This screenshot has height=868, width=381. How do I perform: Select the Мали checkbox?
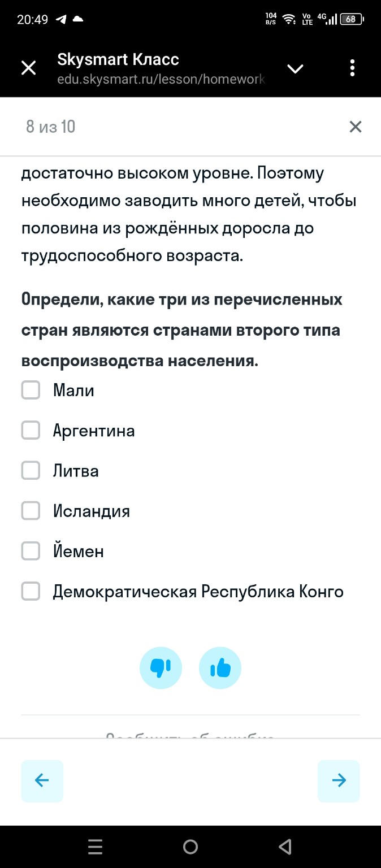pos(30,390)
